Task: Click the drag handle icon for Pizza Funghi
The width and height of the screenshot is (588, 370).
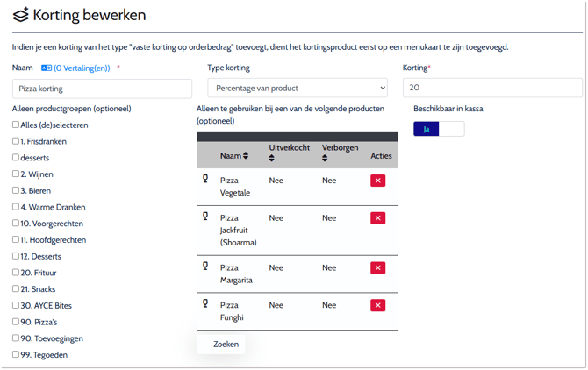Action: point(205,303)
